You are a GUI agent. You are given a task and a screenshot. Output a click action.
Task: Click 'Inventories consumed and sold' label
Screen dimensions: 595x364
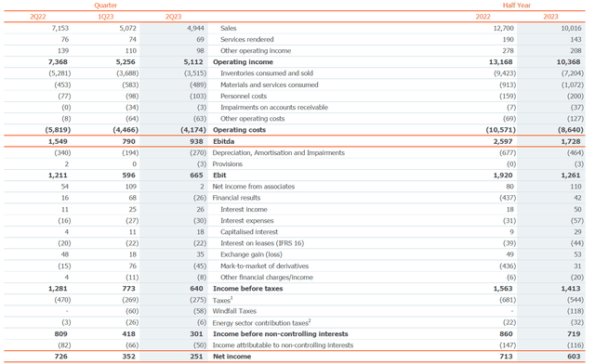pyautogui.click(x=267, y=73)
